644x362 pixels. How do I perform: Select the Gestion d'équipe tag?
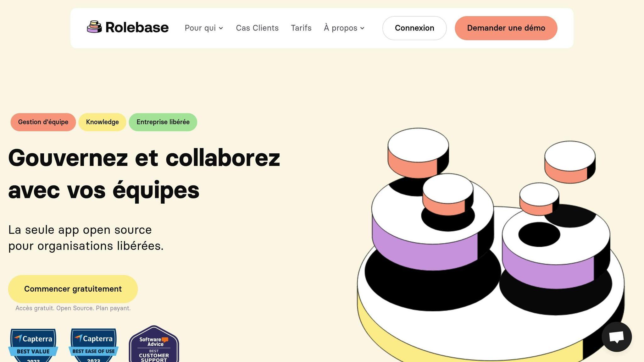pos(43,122)
